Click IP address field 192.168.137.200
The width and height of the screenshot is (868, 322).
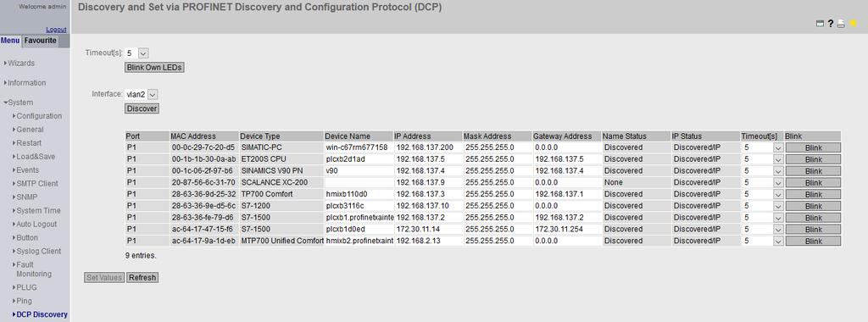click(428, 147)
